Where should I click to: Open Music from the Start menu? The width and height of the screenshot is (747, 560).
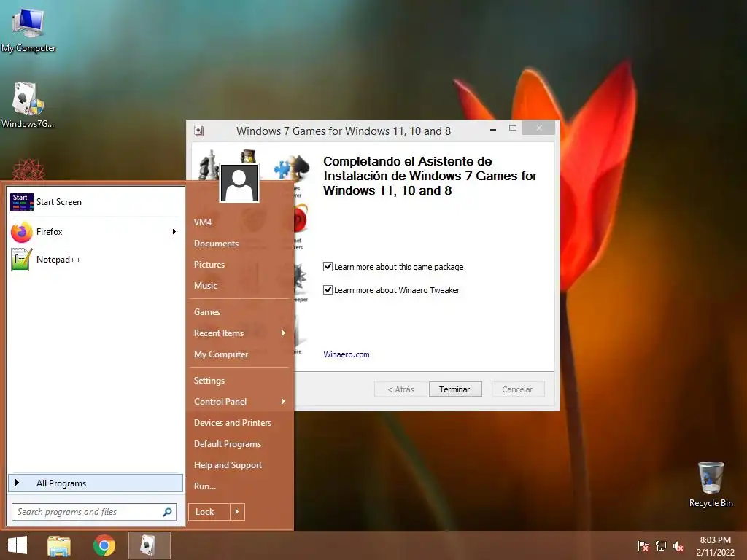pyautogui.click(x=205, y=286)
